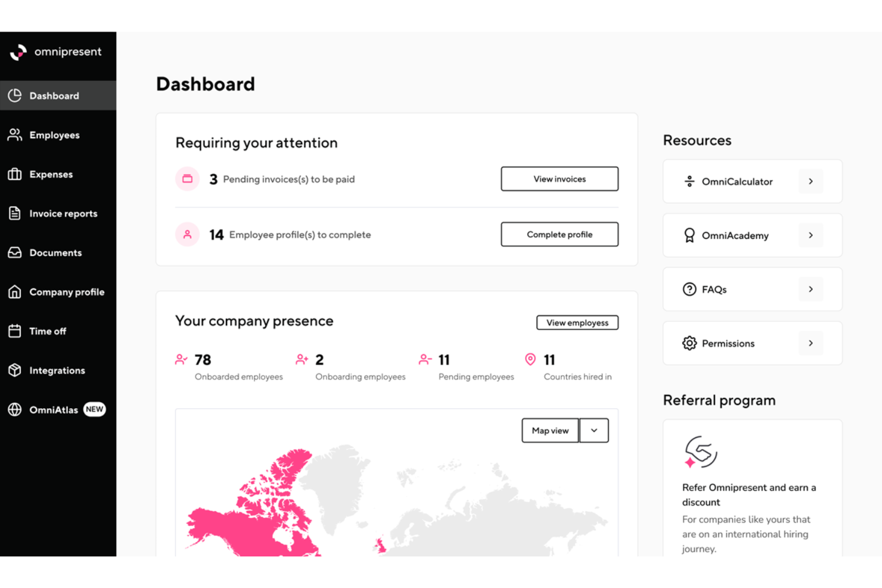Open Invoice reports via its document icon
Image resolution: width=882 pixels, height=588 pixels.
click(x=14, y=213)
